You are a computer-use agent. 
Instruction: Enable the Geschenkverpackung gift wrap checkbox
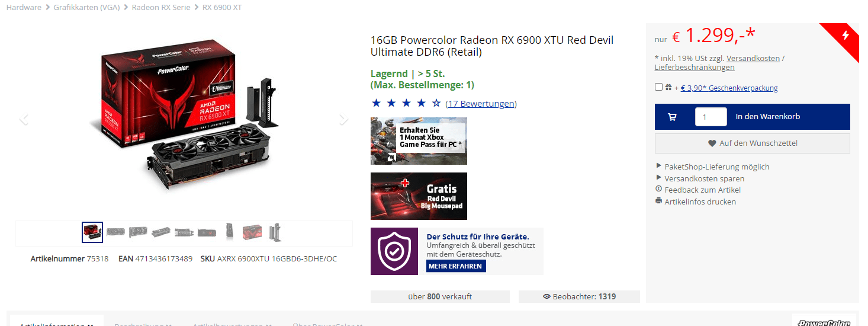pos(658,87)
